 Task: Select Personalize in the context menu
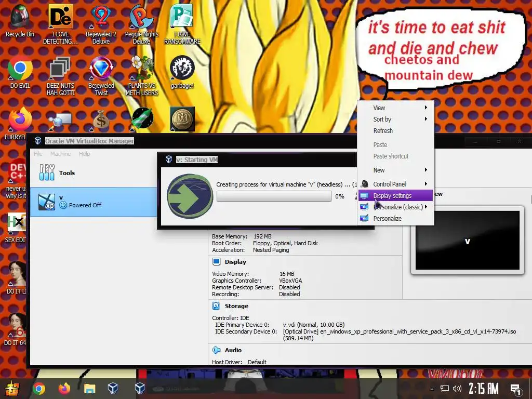[x=396, y=219]
